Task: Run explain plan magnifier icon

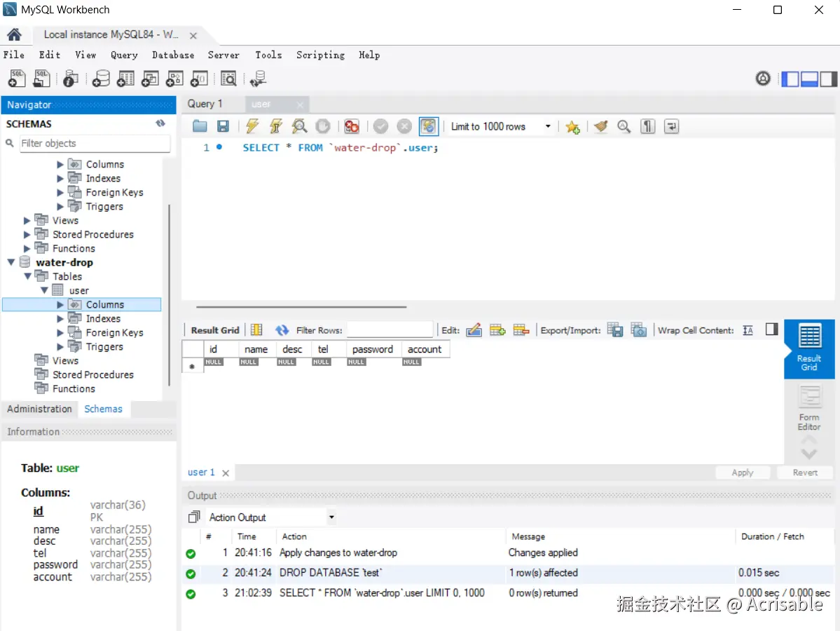Action: pos(299,126)
